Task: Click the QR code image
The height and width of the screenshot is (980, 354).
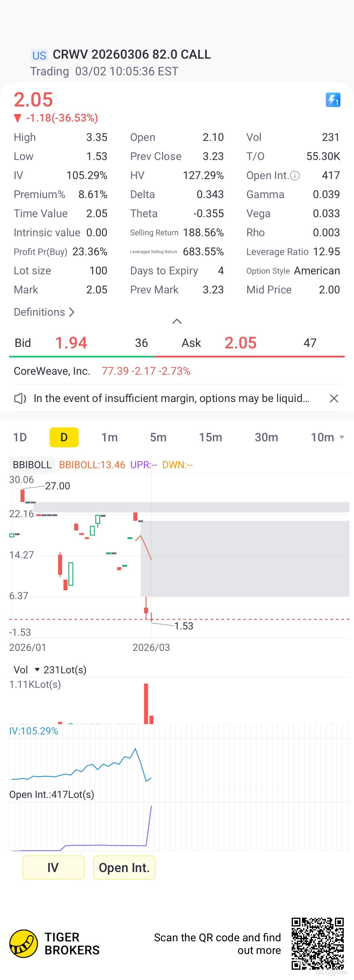Action: tap(317, 943)
